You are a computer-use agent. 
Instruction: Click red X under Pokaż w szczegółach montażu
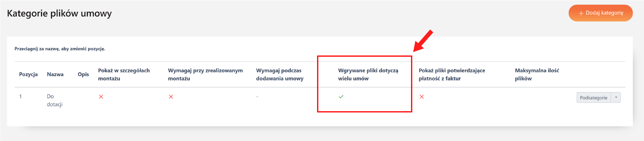(101, 97)
